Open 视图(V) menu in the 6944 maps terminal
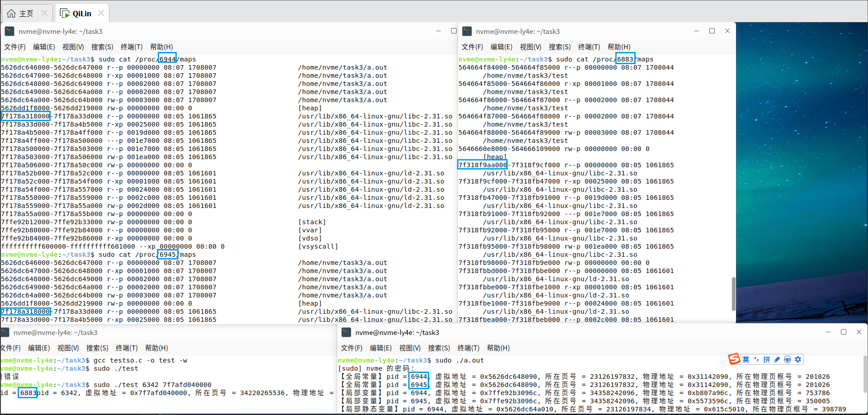 73,47
